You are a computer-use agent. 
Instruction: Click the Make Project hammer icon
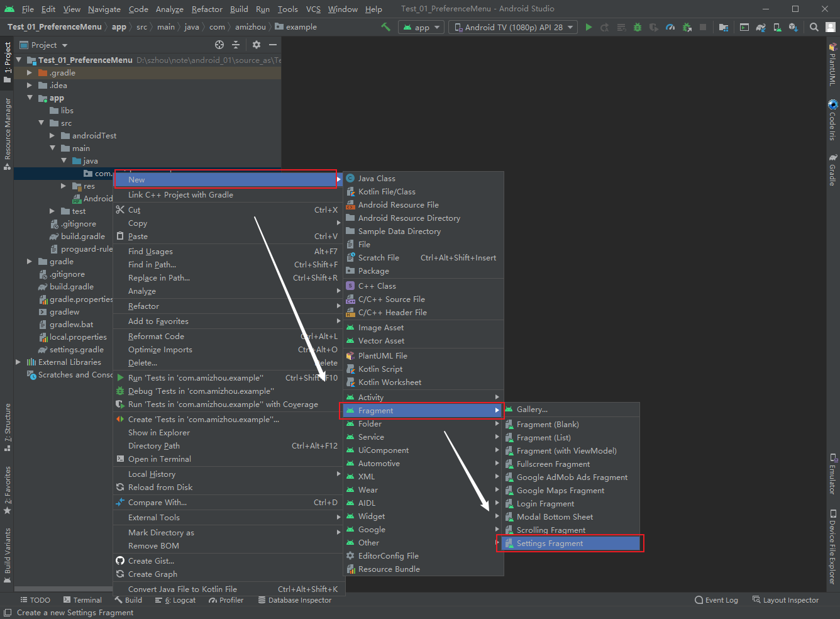pyautogui.click(x=386, y=27)
